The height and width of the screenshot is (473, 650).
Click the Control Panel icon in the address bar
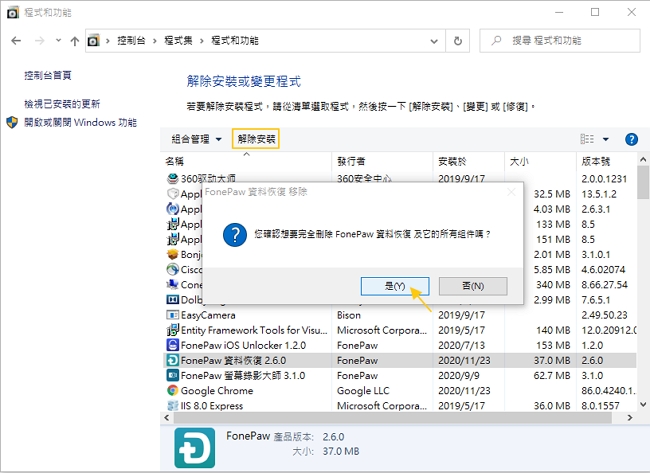click(93, 41)
